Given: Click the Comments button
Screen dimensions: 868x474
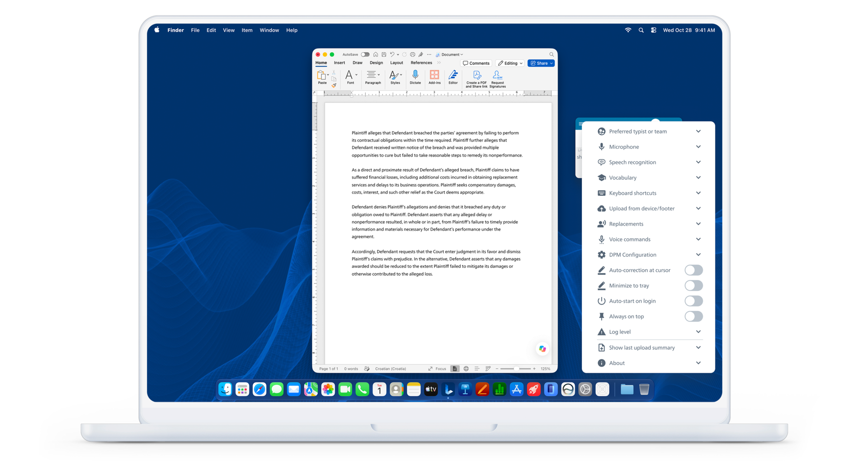Looking at the screenshot, I should coord(476,63).
